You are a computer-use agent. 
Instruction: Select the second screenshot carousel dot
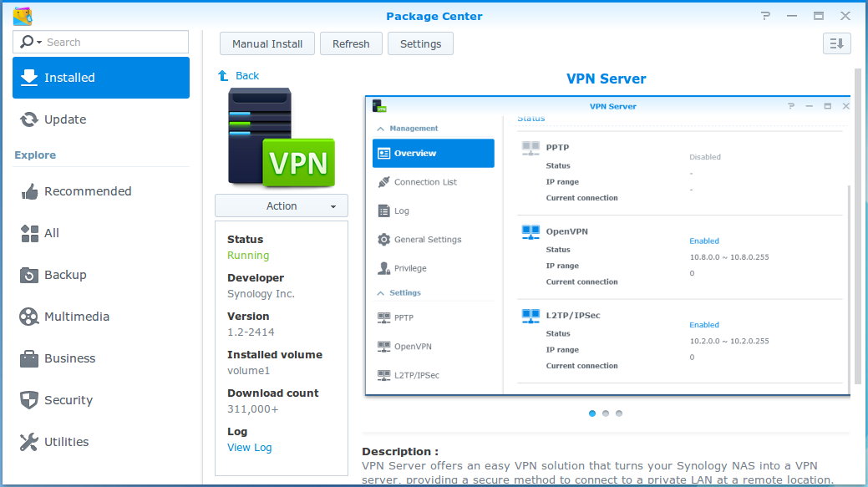point(606,413)
